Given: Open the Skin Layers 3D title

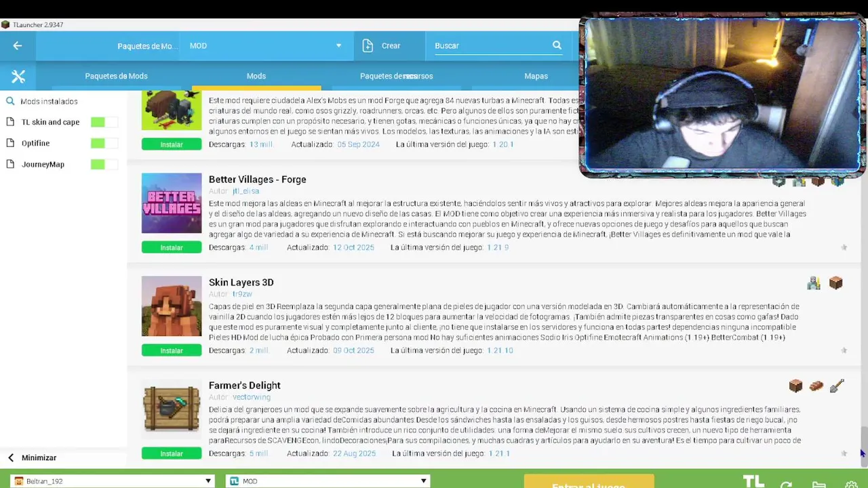Looking at the screenshot, I should click(241, 283).
